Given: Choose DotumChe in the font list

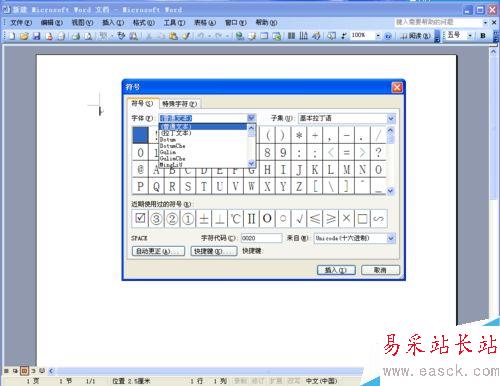Looking at the screenshot, I should (203, 146).
